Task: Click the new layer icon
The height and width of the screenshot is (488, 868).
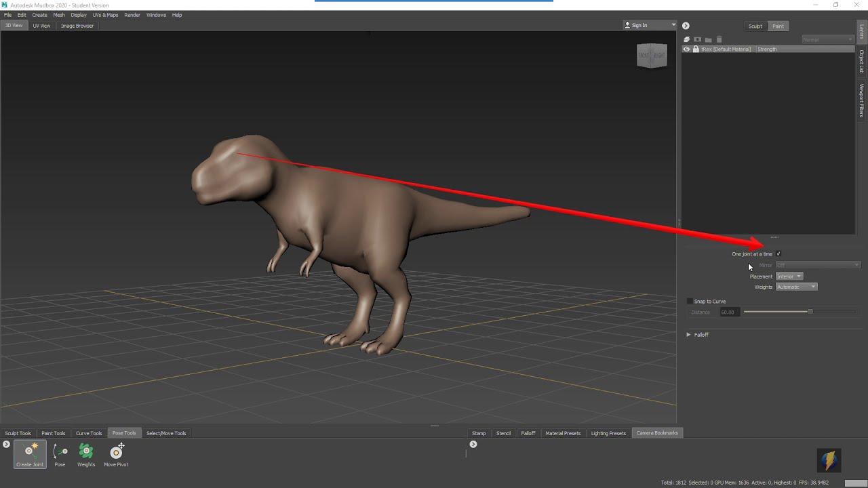Action: [x=687, y=40]
